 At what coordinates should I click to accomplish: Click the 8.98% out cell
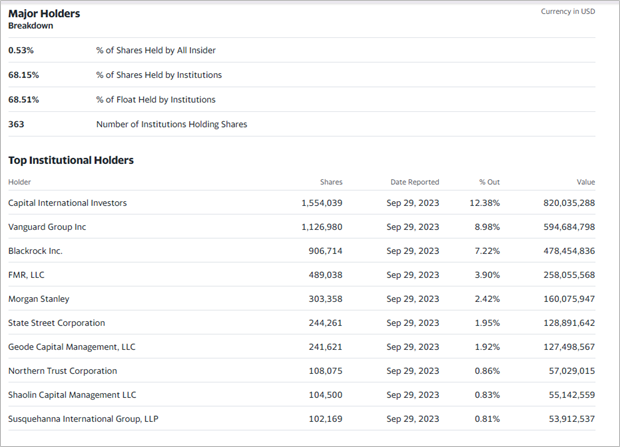[487, 227]
